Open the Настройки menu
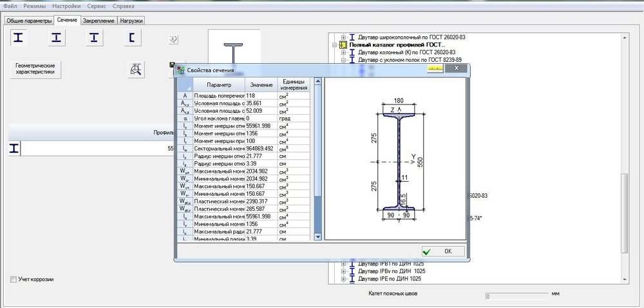The width and height of the screenshot is (644, 308). pos(66,5)
